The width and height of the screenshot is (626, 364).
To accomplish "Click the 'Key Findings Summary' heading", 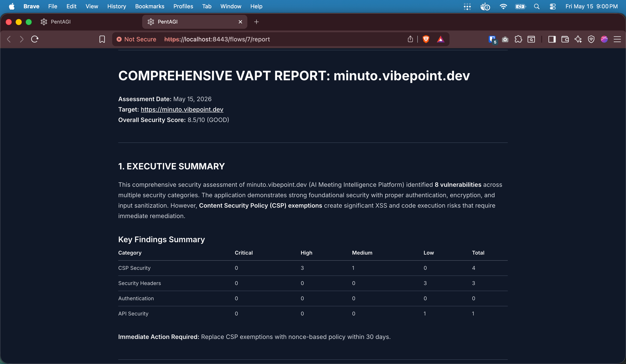I will coord(162,239).
